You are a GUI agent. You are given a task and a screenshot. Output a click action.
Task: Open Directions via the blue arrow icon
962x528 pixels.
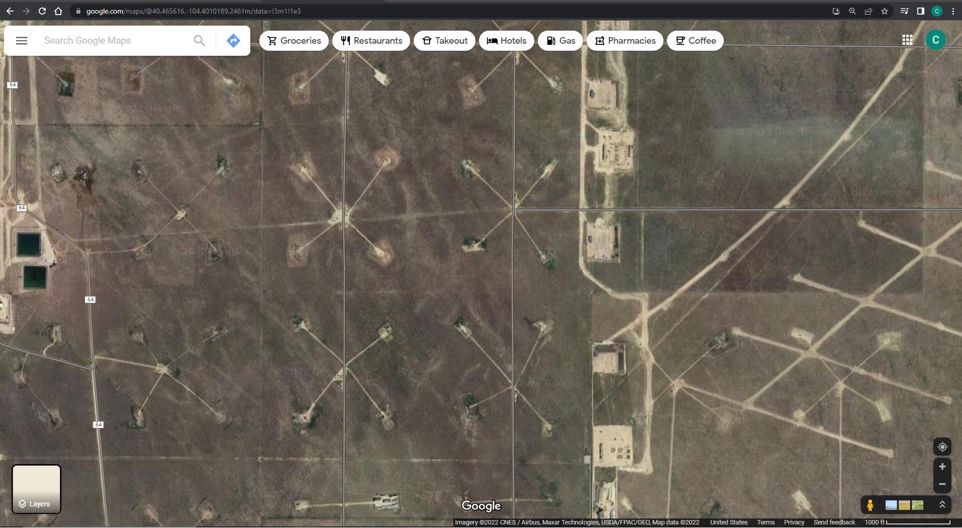(233, 41)
